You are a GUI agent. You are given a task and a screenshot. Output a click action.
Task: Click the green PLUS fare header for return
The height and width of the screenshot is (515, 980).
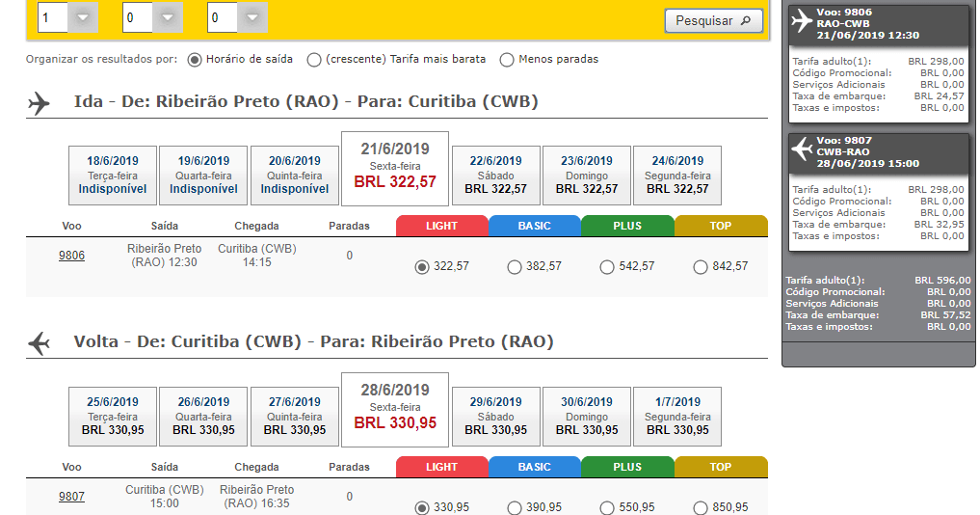coord(627,467)
